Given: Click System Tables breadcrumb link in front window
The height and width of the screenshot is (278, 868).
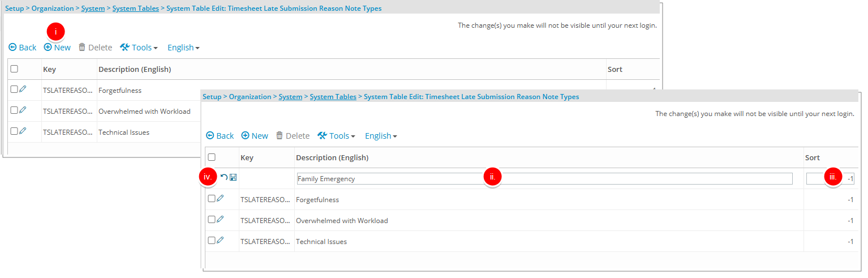Looking at the screenshot, I should coord(333,97).
